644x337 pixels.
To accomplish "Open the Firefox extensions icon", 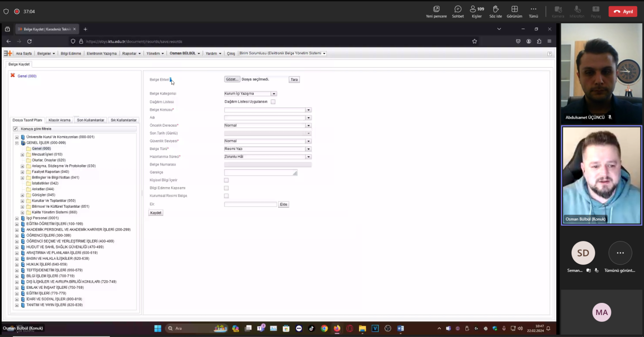I will click(539, 41).
